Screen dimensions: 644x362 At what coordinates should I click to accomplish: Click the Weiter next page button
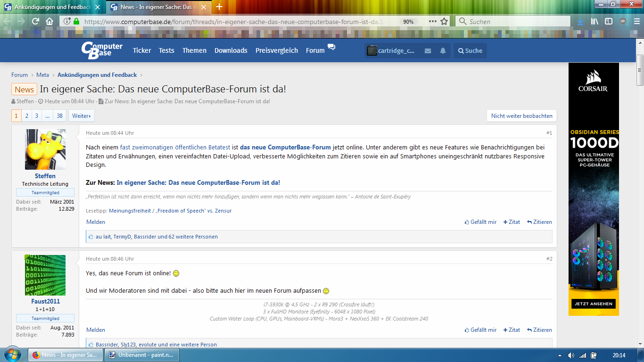pyautogui.click(x=82, y=116)
